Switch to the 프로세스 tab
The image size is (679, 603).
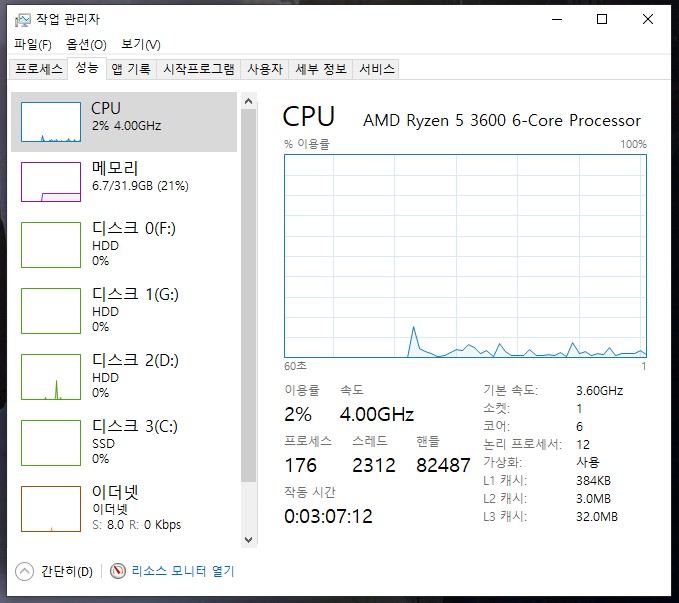39,69
